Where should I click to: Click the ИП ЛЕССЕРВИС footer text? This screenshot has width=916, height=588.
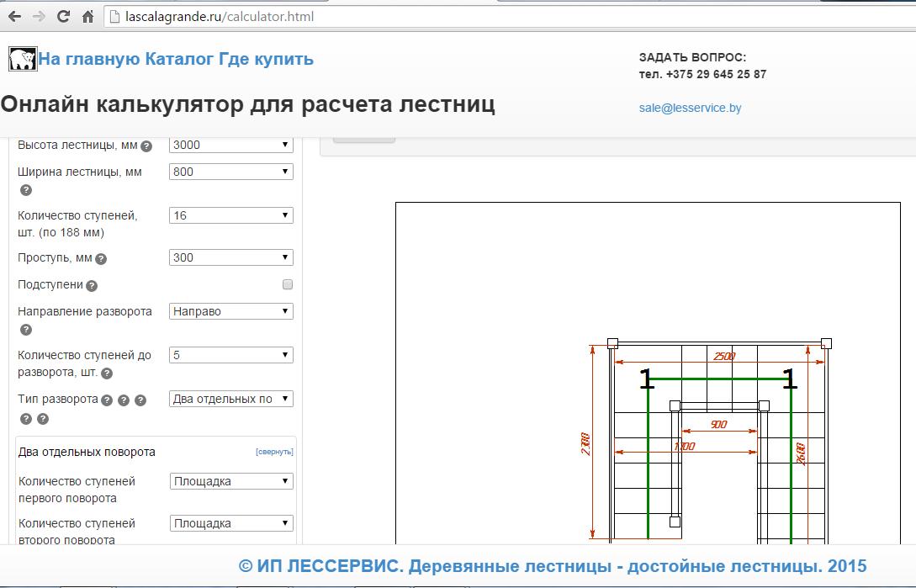(x=553, y=566)
